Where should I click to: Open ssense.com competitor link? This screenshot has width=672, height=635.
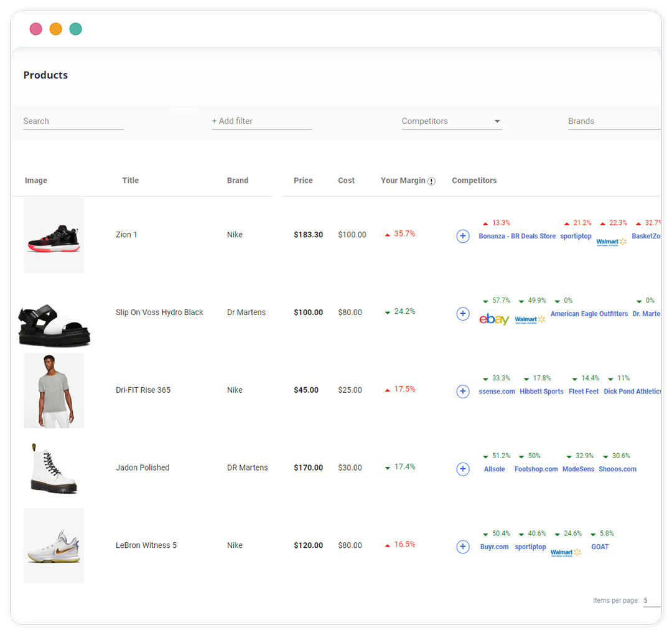(497, 392)
